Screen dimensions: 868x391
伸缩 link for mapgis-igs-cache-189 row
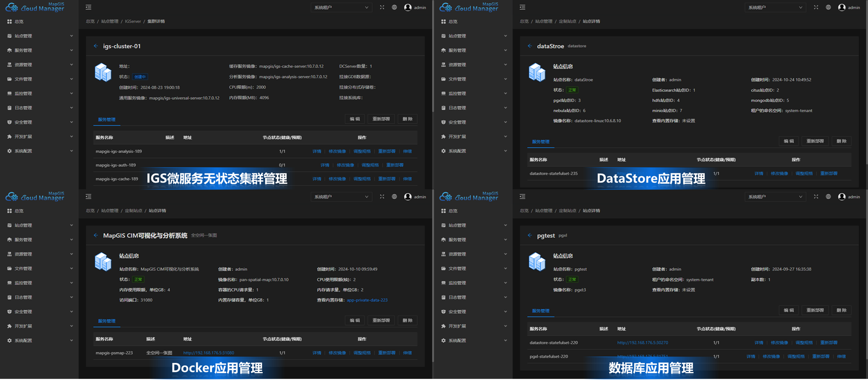coord(408,179)
